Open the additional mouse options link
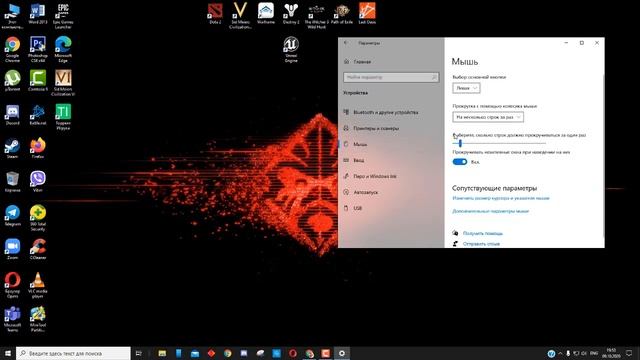 point(490,211)
